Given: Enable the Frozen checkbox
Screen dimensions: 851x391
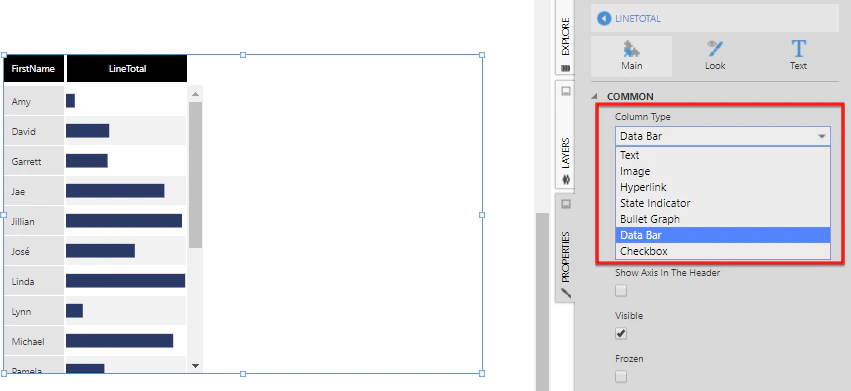Looking at the screenshot, I should (x=621, y=376).
